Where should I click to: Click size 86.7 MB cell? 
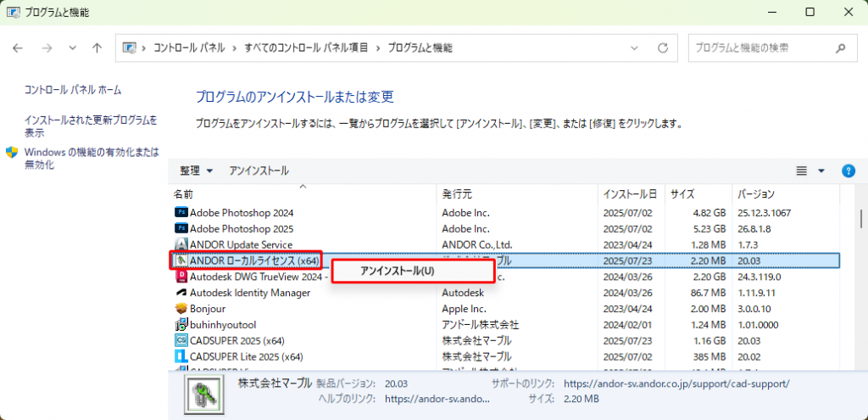[x=707, y=292]
